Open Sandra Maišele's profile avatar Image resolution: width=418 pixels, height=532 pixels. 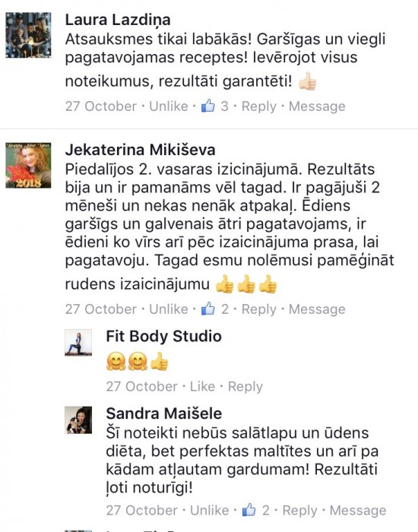(x=78, y=420)
